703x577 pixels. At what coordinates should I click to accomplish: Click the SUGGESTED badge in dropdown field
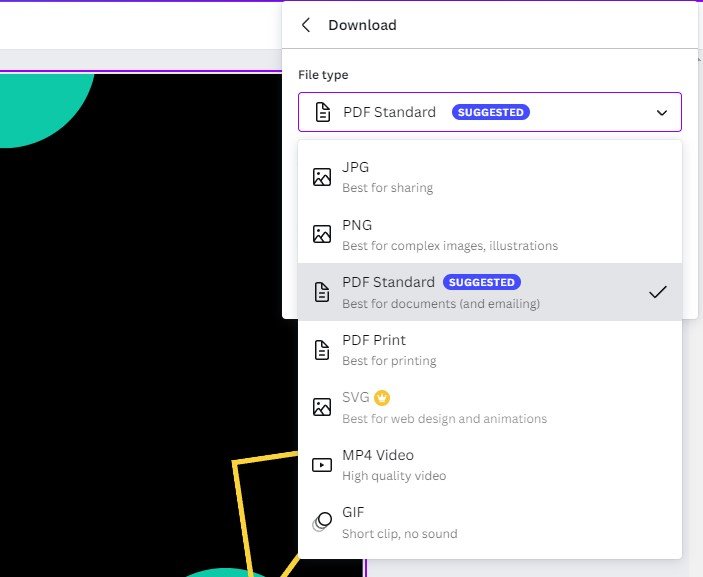tap(490, 112)
